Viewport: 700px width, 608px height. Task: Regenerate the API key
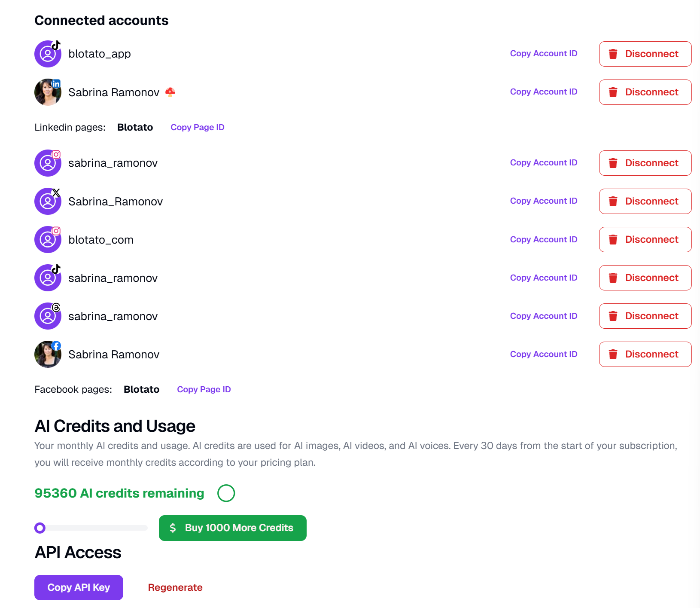175,587
